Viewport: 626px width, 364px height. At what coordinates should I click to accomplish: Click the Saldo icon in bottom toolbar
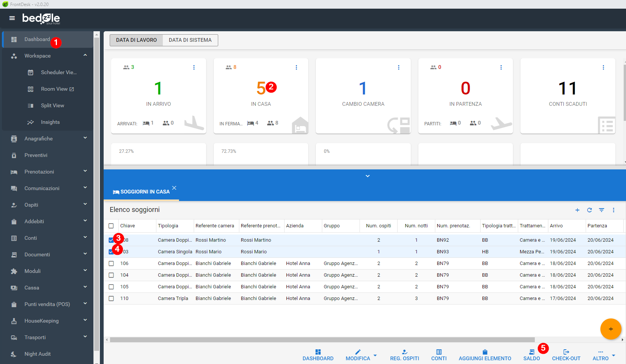(531, 352)
